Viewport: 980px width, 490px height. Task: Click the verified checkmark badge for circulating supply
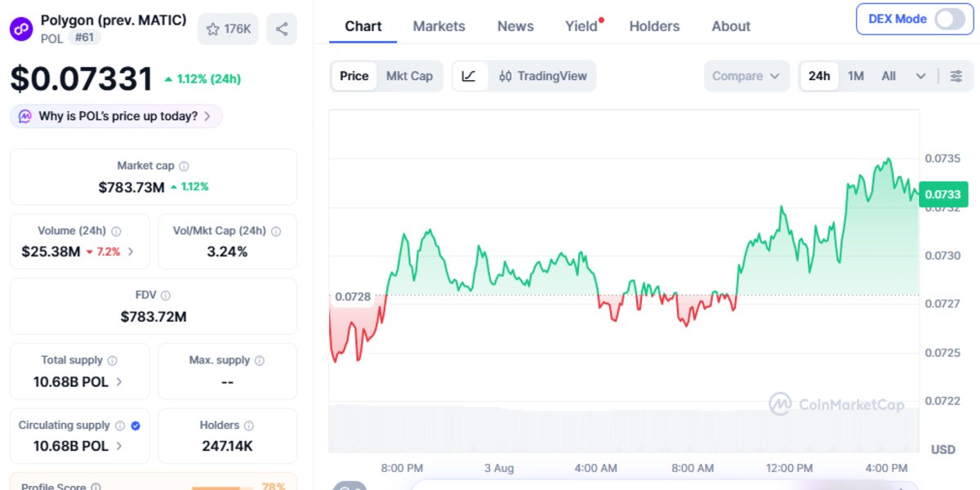pyautogui.click(x=136, y=425)
